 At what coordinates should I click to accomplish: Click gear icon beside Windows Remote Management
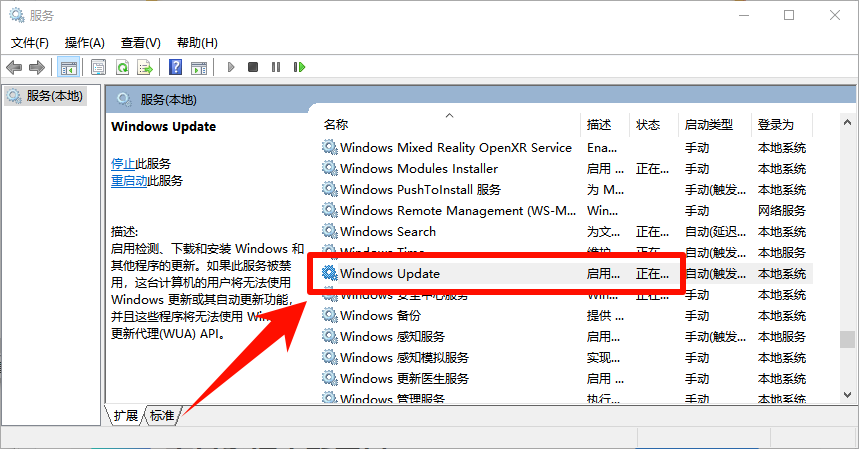click(x=329, y=210)
